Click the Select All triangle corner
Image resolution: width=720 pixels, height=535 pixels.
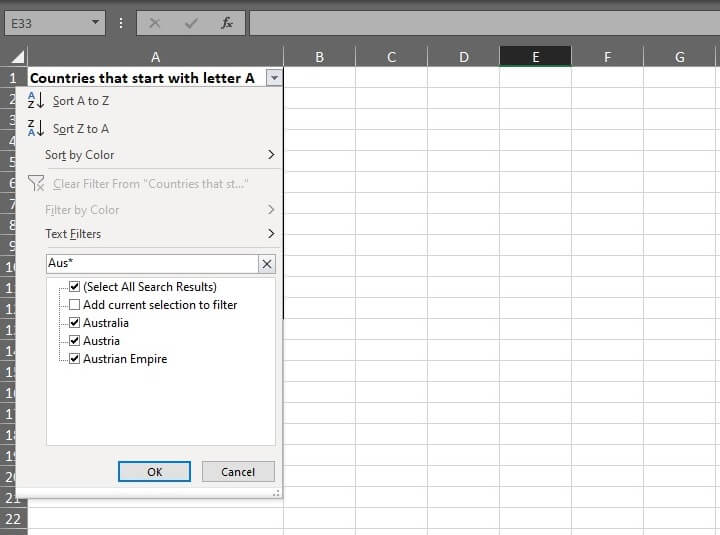(19, 57)
